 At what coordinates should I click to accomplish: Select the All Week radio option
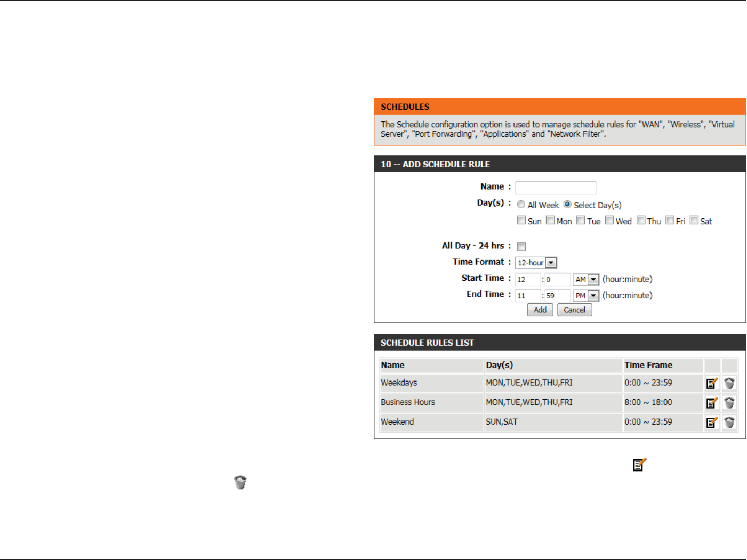[x=521, y=205]
